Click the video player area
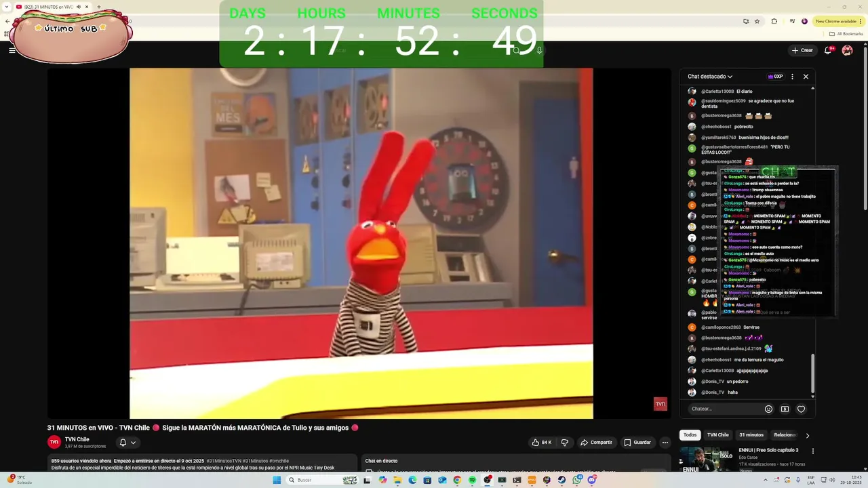 click(x=361, y=243)
